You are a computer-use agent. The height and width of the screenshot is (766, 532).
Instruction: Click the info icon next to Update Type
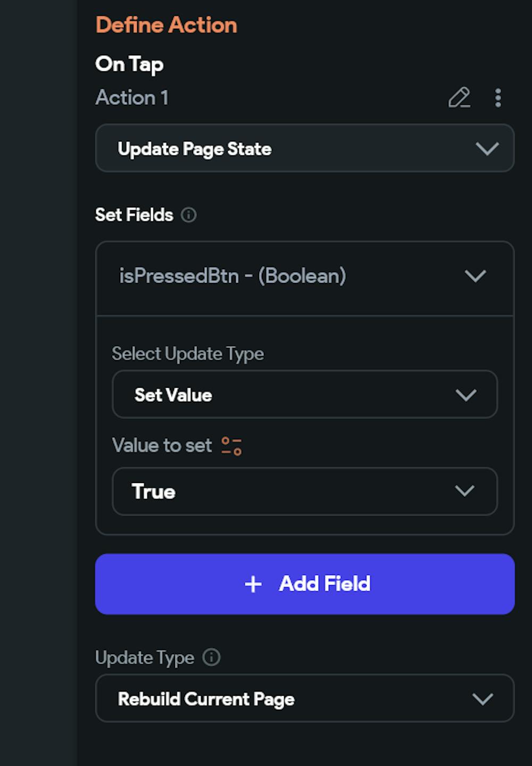(x=212, y=657)
